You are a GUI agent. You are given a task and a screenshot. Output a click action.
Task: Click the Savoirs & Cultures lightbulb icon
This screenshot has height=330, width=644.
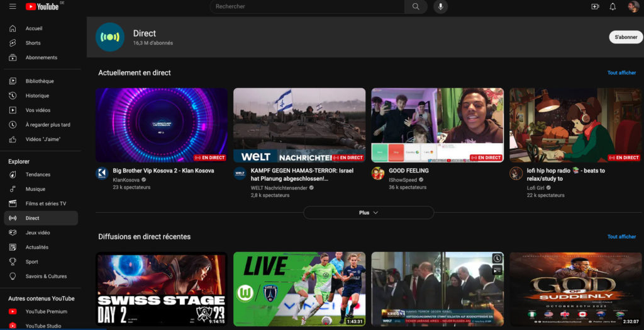pos(13,276)
